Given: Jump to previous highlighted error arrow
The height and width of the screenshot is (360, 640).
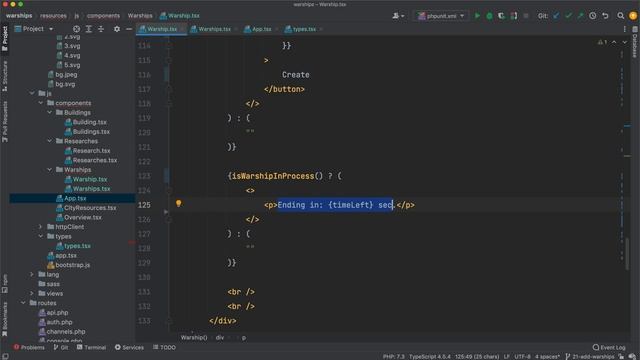Looking at the screenshot, I should coord(614,42).
